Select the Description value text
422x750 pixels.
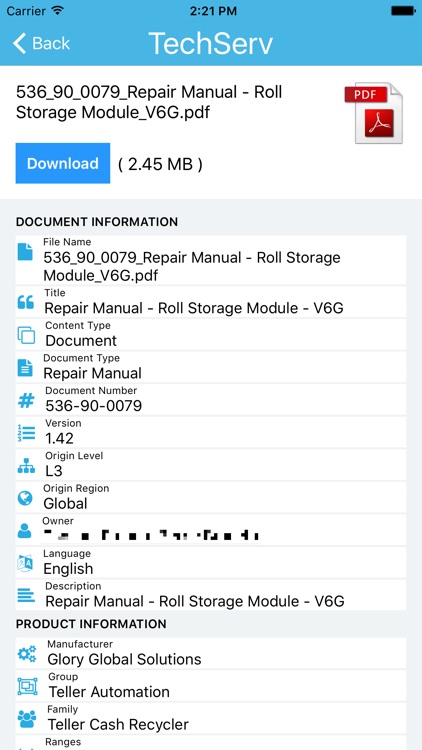(x=195, y=601)
